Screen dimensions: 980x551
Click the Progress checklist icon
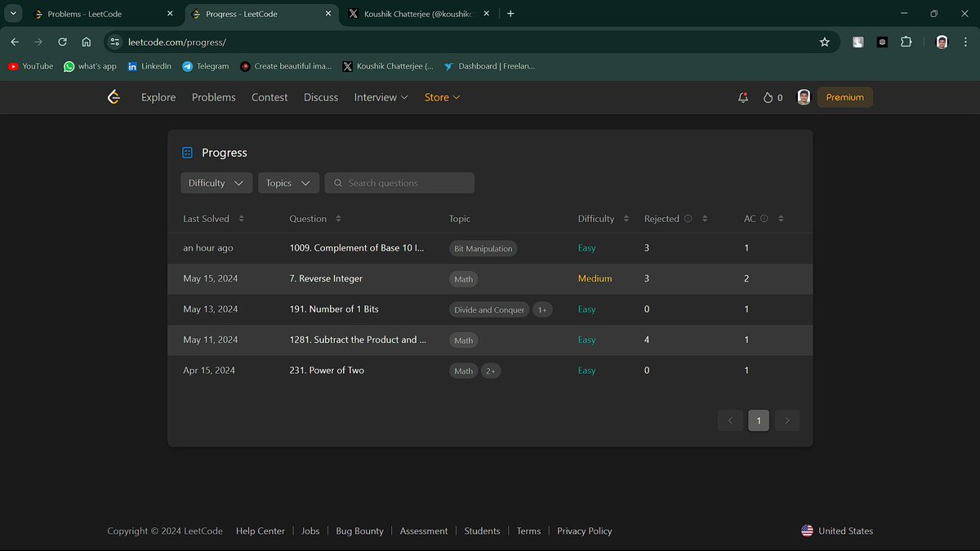(187, 153)
